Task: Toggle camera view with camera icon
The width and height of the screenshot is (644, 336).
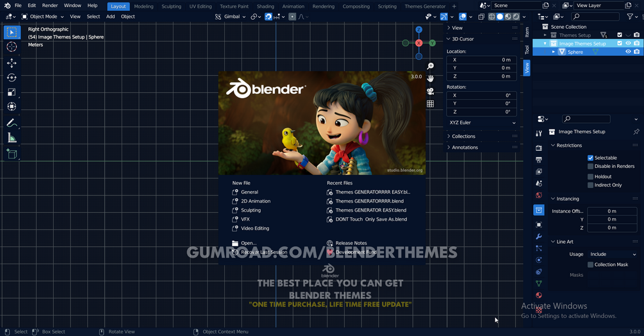Action: click(x=431, y=91)
